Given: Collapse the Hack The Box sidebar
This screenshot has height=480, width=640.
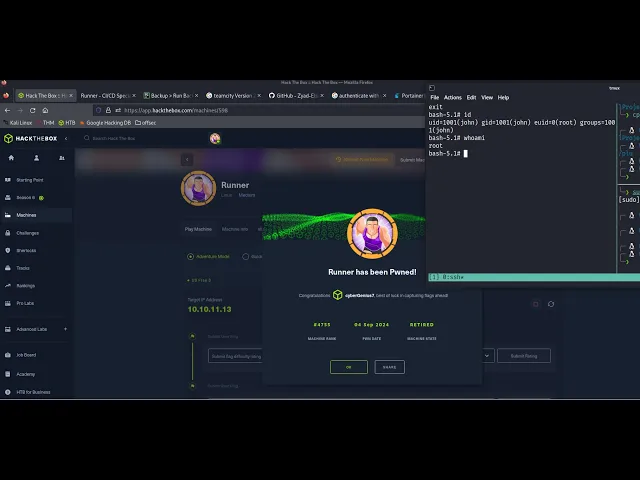Looking at the screenshot, I should pos(66,138).
